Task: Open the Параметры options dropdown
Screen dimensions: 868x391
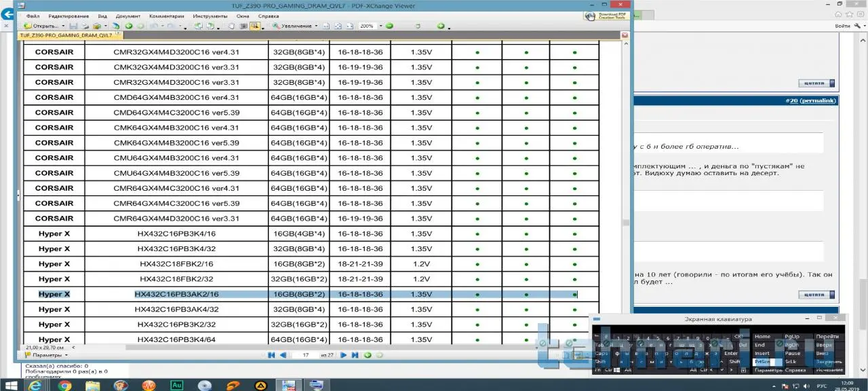Action: (46, 355)
